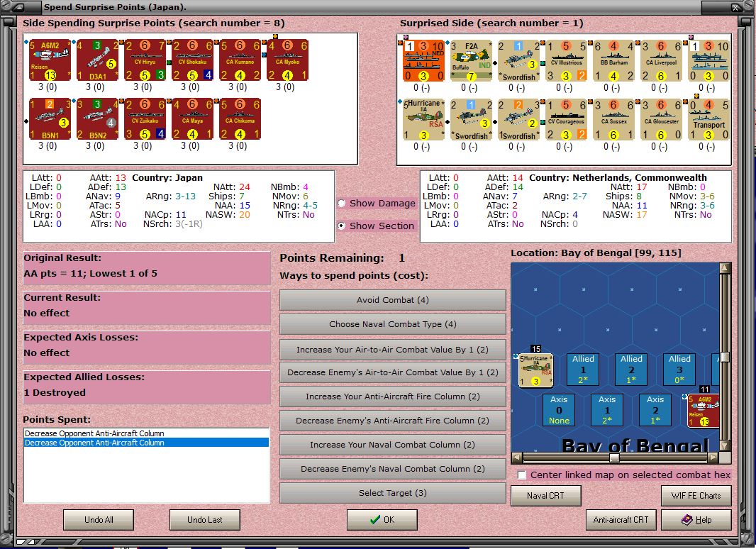
Task: Click the map's vertical scrollbar down arrow
Action: tap(724, 445)
